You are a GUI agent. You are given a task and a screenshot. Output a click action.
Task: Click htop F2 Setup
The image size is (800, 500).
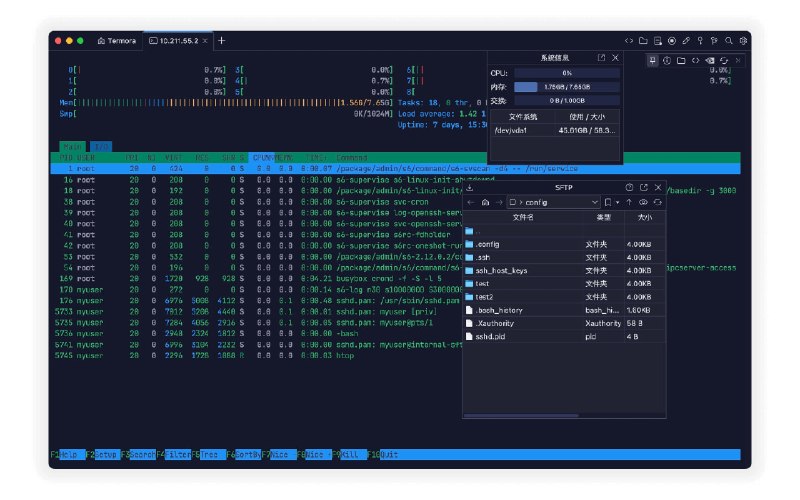[102, 455]
